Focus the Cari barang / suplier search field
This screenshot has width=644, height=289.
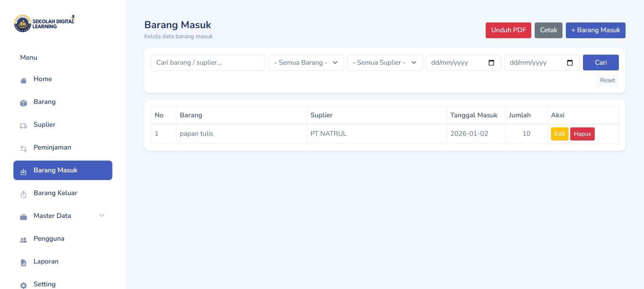pyautogui.click(x=208, y=63)
